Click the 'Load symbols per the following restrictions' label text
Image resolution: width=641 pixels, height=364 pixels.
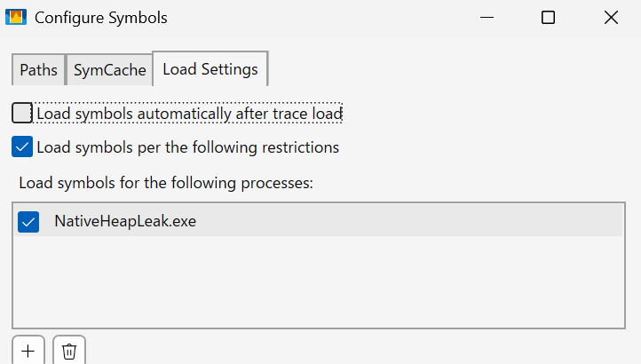point(187,146)
